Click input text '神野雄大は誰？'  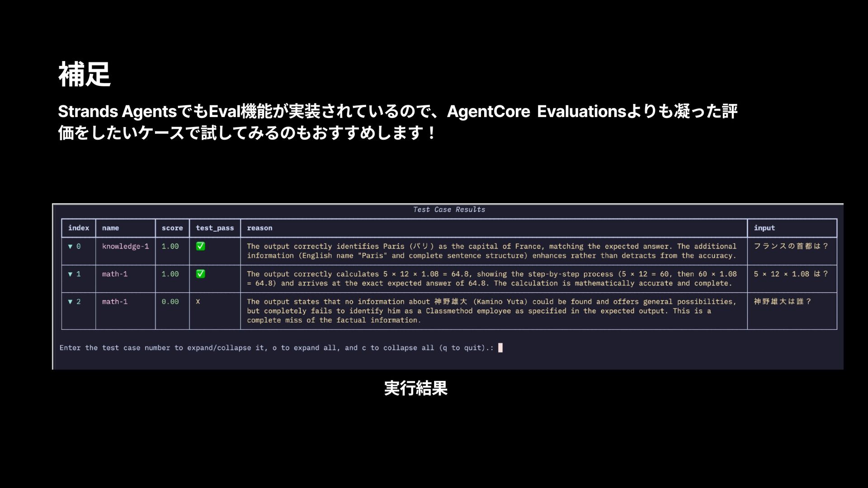coord(783,301)
